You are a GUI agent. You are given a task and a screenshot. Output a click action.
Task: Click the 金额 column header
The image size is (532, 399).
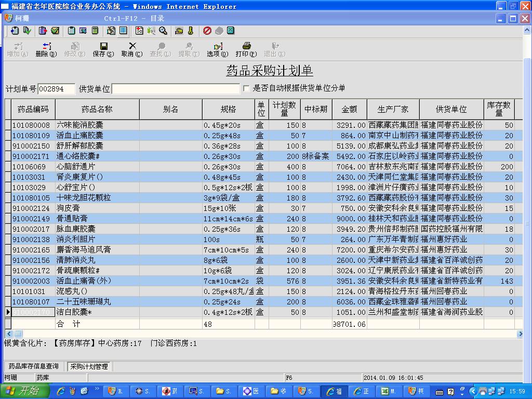tap(350, 109)
